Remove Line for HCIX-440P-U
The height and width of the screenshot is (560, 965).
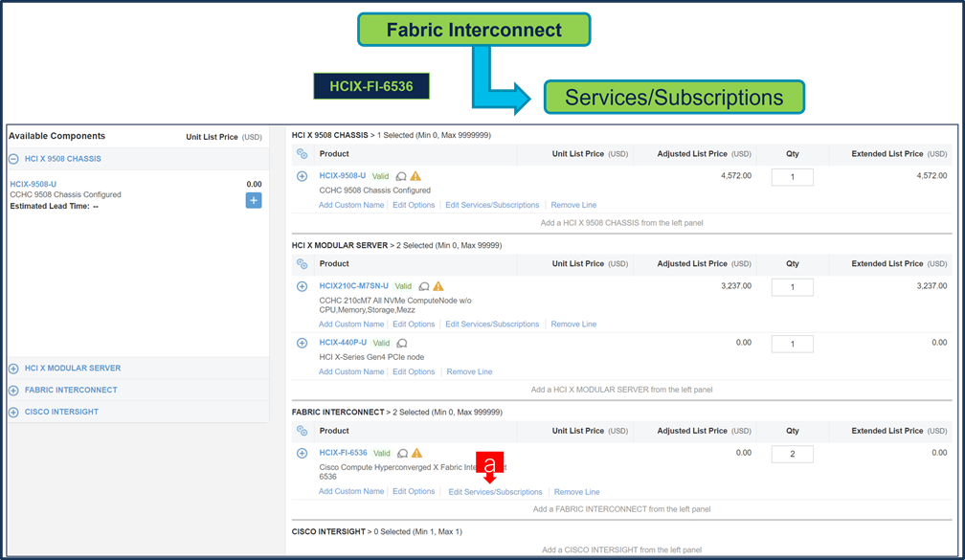coord(469,371)
